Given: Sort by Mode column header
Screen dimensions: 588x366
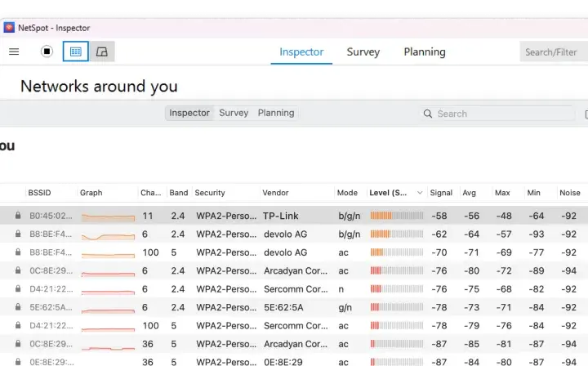Looking at the screenshot, I should (347, 192).
